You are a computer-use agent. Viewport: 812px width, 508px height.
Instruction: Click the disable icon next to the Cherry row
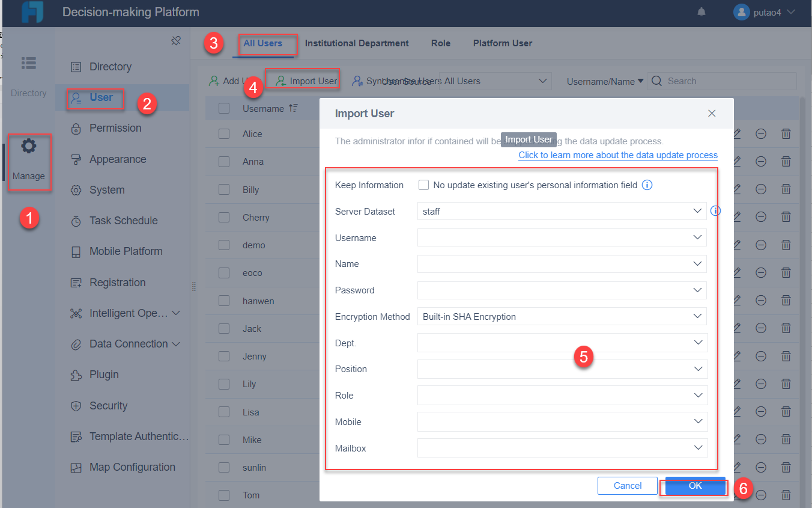click(x=761, y=217)
